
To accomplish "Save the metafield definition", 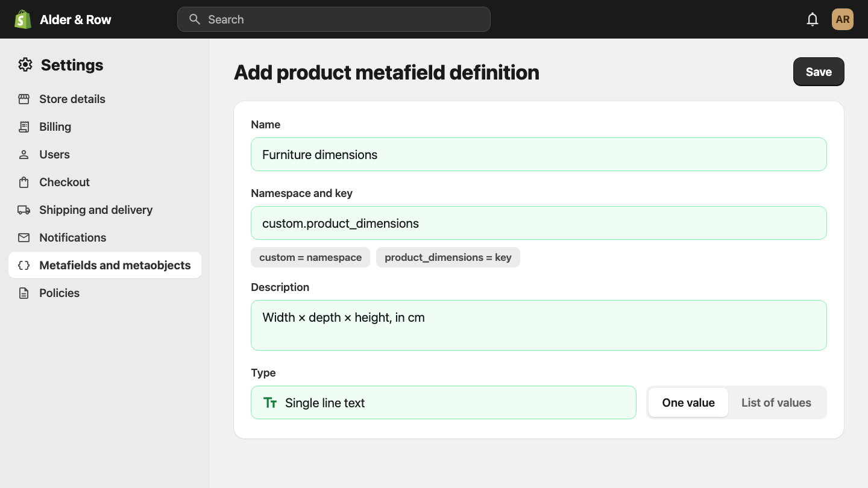I will click(x=819, y=72).
